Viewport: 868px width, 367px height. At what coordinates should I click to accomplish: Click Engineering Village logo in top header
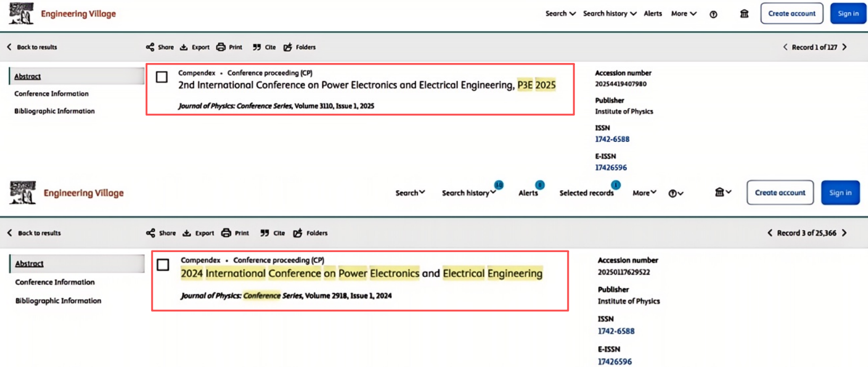[x=63, y=14]
